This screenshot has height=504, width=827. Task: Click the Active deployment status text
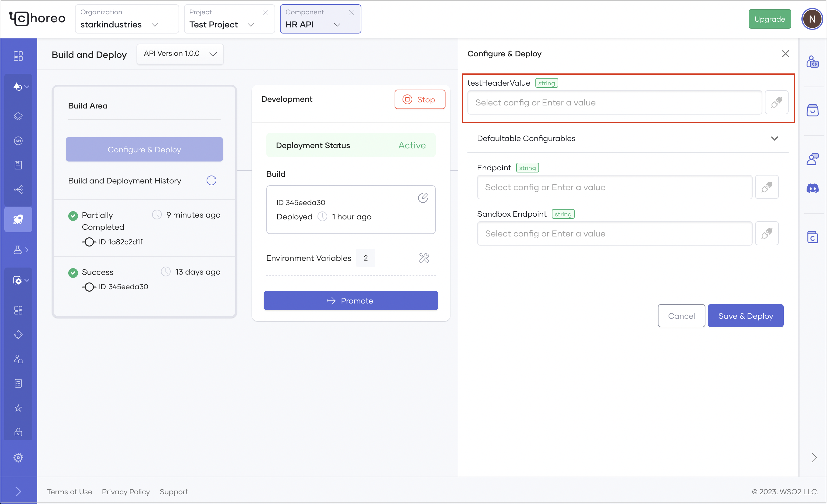[x=412, y=145]
